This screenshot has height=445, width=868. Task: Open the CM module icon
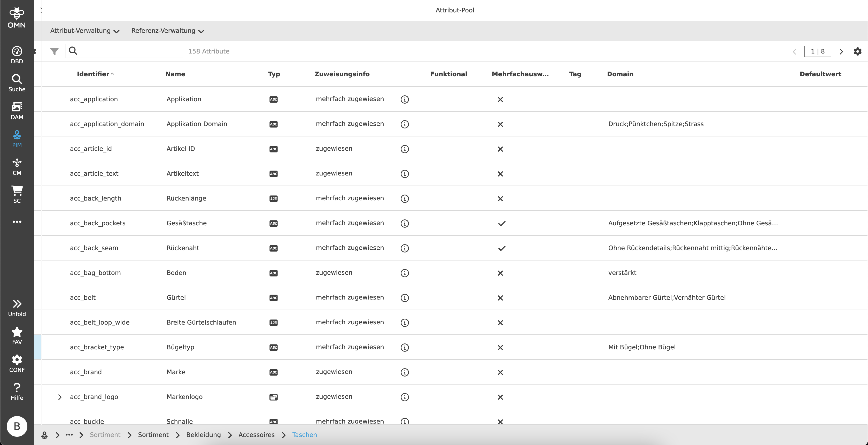17,166
